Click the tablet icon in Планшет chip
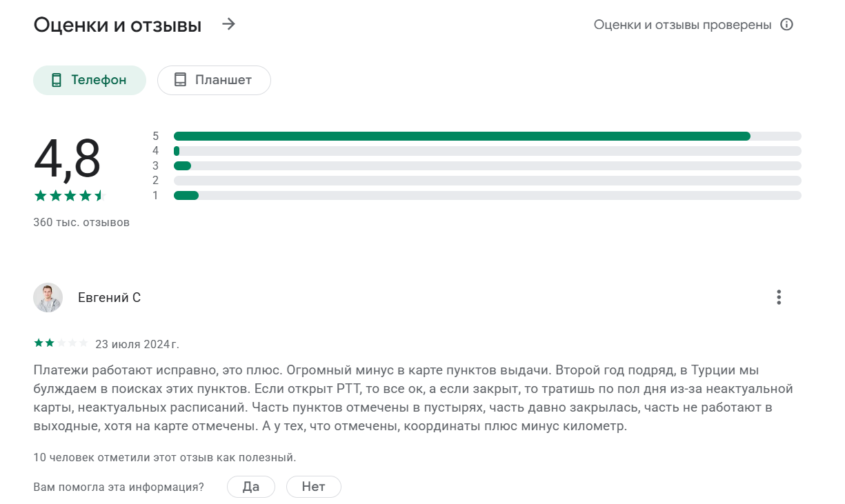Image resolution: width=845 pixels, height=504 pixels. coord(180,80)
